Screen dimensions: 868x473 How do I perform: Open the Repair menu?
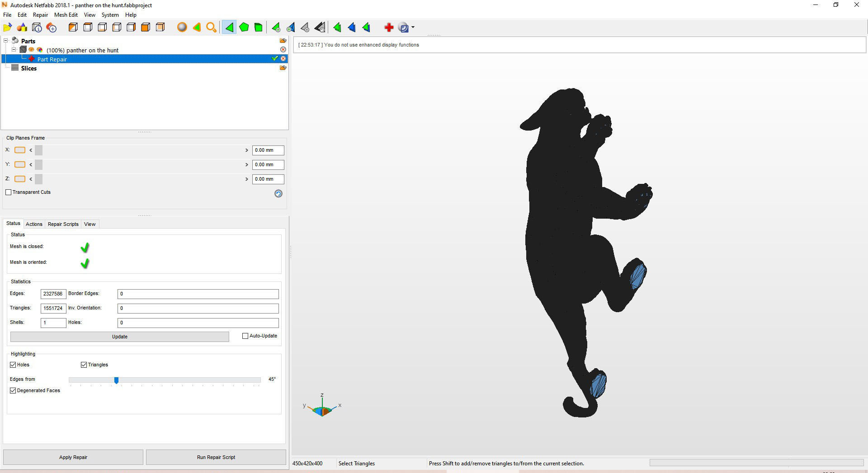pos(40,15)
